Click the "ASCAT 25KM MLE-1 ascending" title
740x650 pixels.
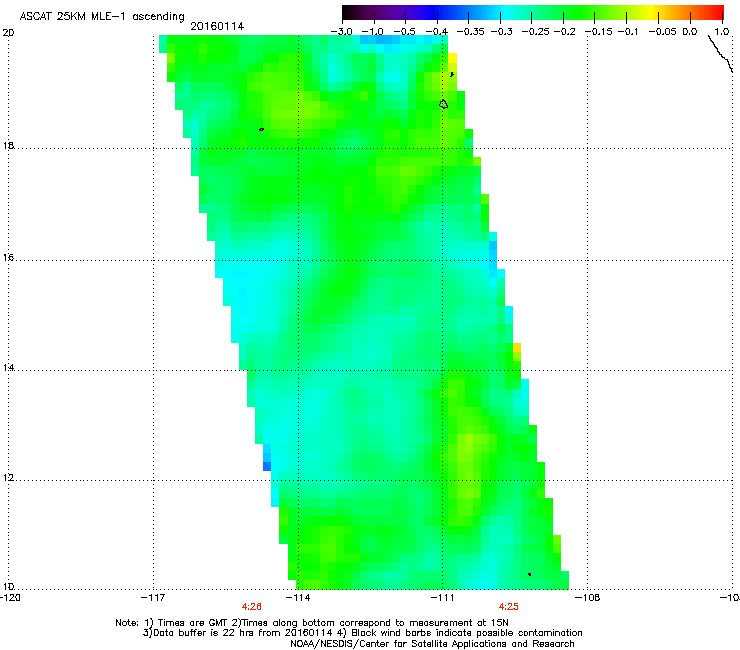click(102, 17)
